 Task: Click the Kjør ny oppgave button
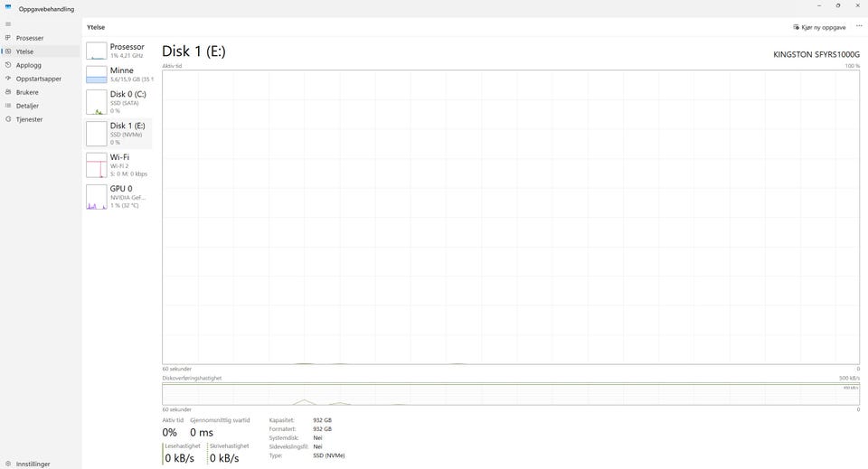click(819, 27)
